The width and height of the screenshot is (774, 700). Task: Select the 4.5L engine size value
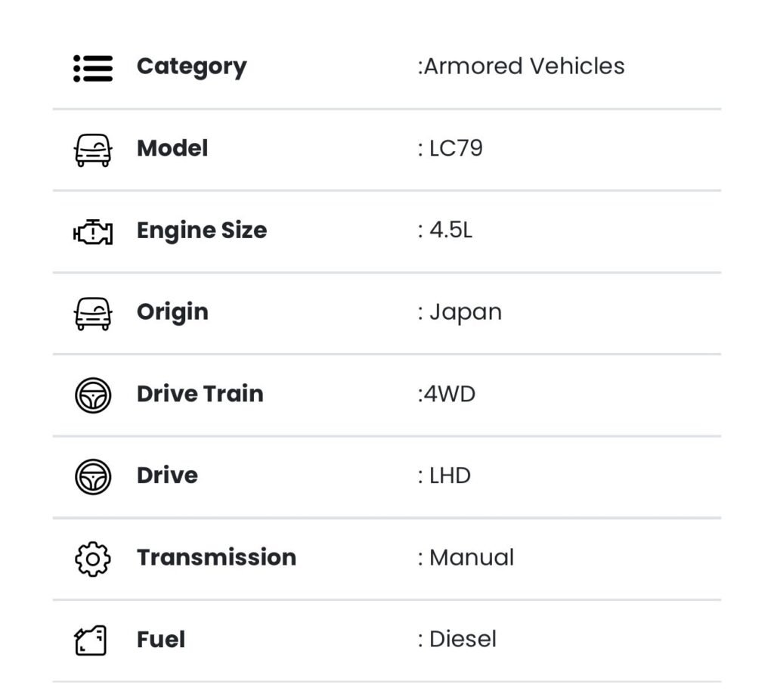[450, 230]
